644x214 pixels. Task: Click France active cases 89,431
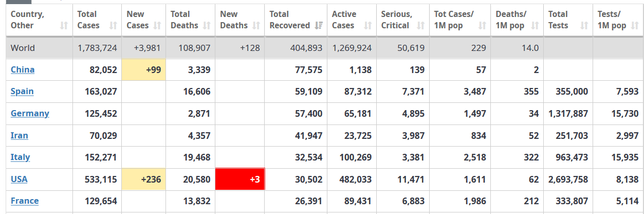click(x=358, y=201)
